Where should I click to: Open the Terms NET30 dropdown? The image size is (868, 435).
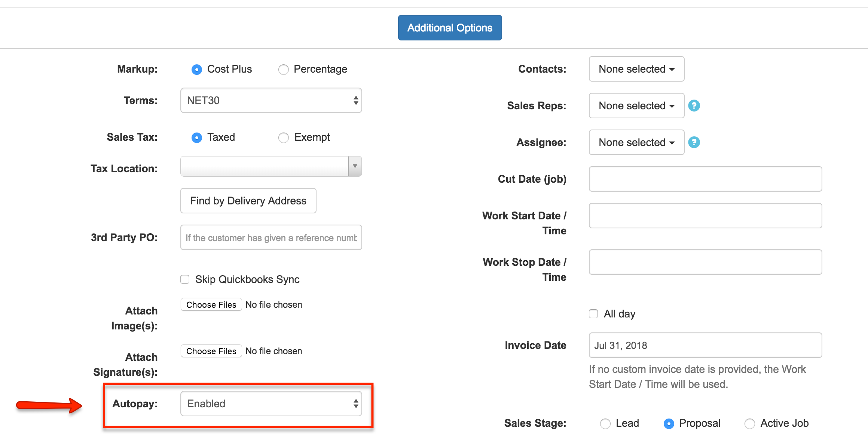click(271, 100)
